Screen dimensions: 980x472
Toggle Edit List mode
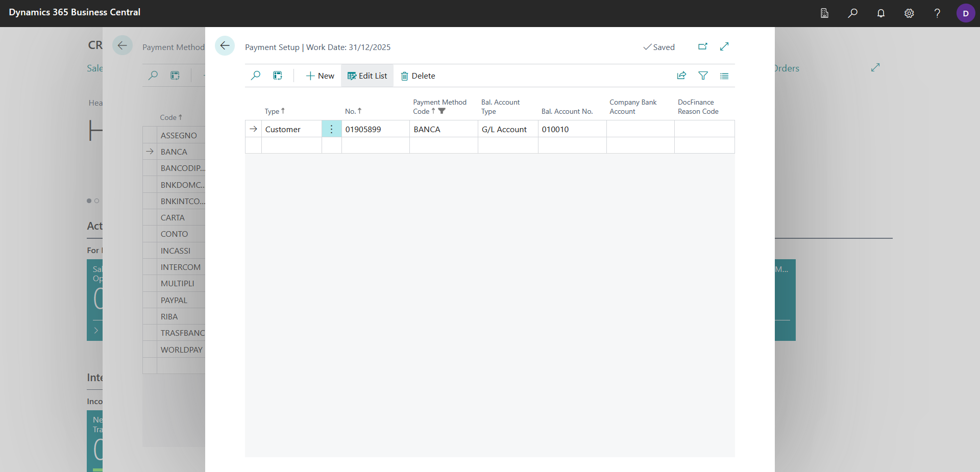(x=367, y=76)
